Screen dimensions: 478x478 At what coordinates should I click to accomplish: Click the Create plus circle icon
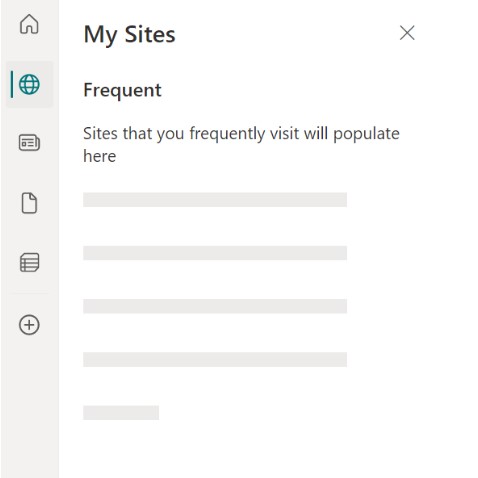pos(29,325)
